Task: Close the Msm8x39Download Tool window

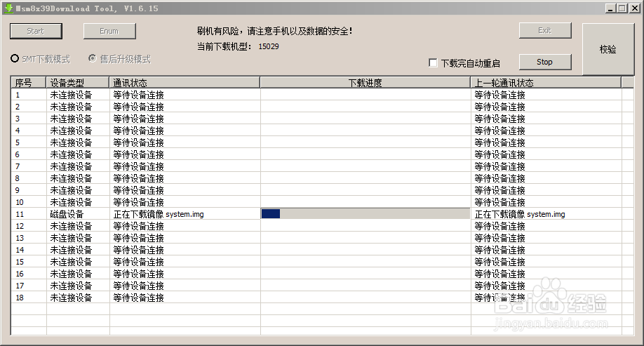Action: (635, 8)
